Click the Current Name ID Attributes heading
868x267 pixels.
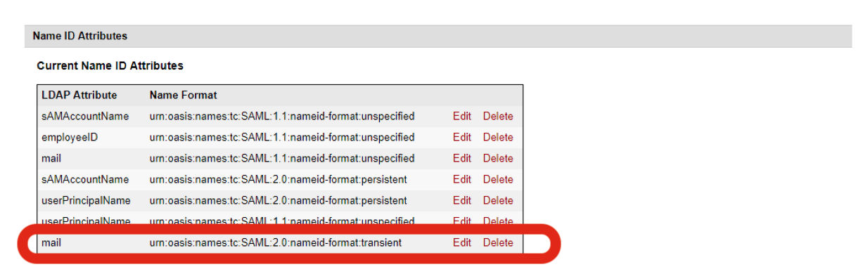pos(110,65)
